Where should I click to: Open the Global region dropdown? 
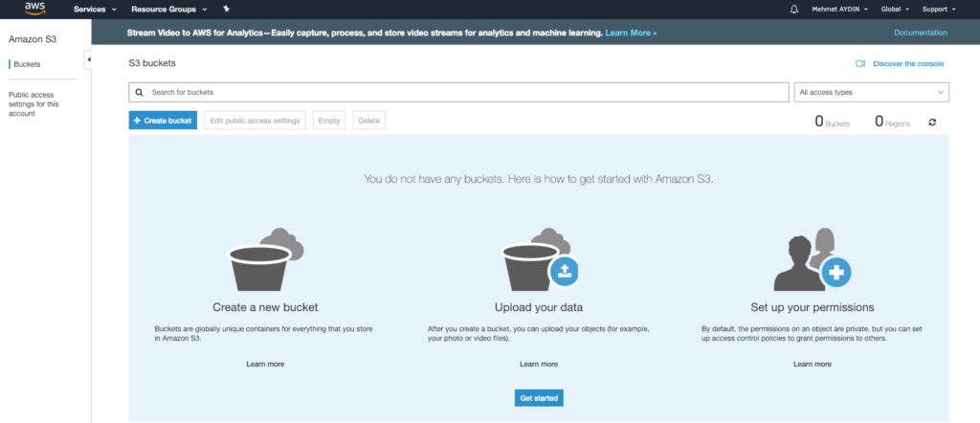tap(895, 10)
